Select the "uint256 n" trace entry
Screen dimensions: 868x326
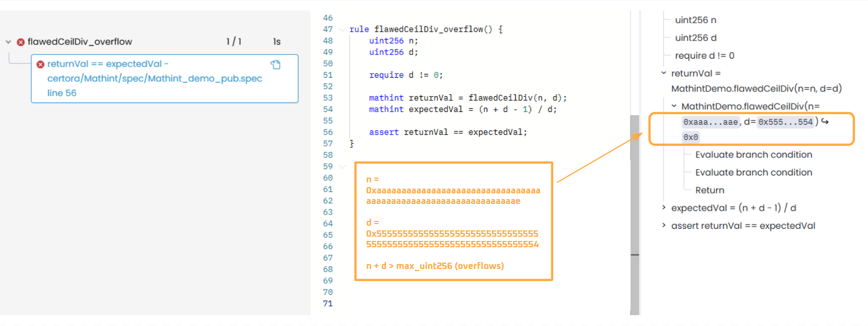(x=695, y=20)
